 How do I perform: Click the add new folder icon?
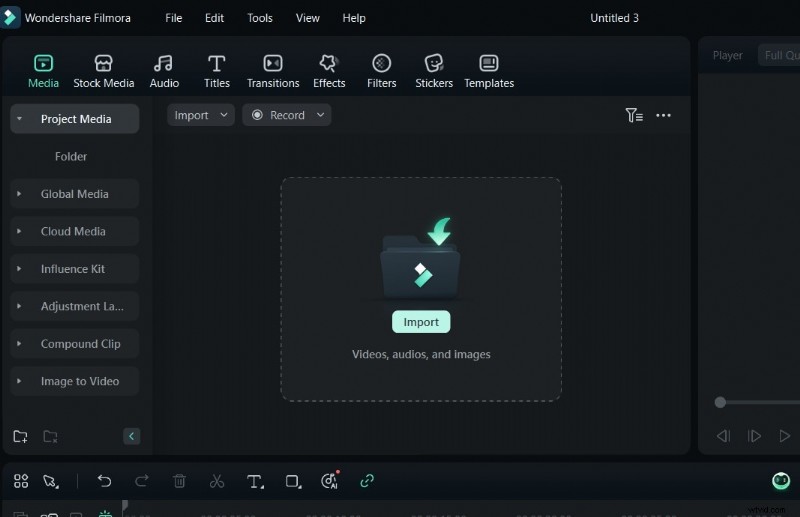[x=20, y=436]
